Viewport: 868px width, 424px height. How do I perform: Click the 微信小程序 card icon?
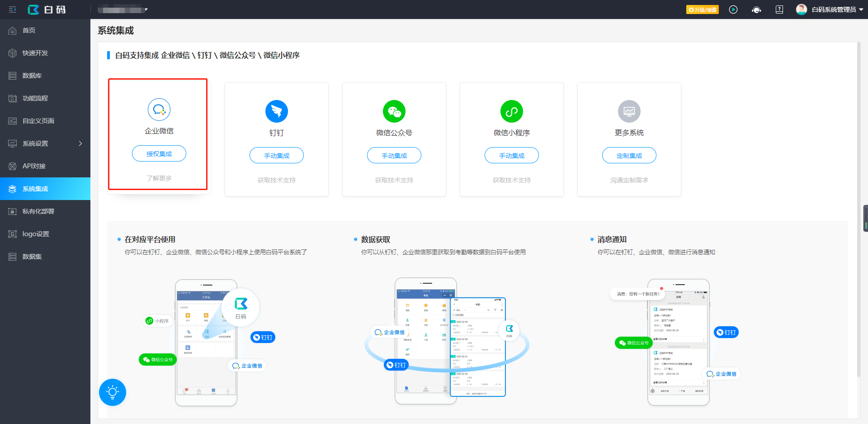point(512,111)
